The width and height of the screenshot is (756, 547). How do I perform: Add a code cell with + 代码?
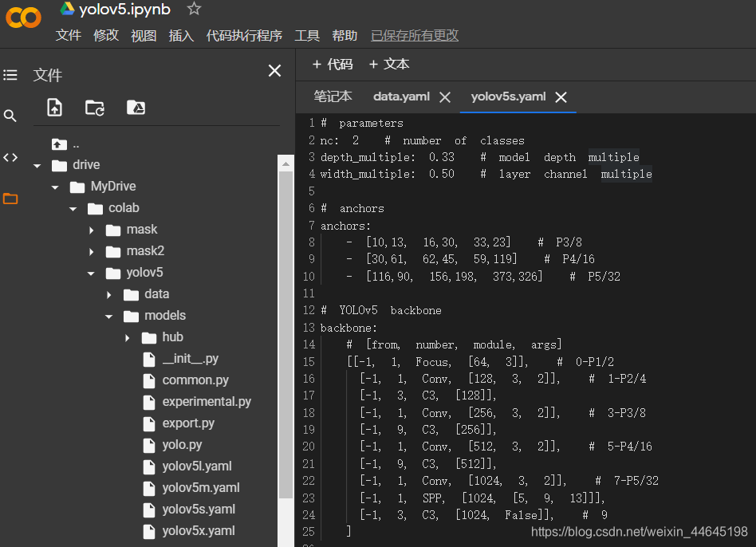pos(333,64)
